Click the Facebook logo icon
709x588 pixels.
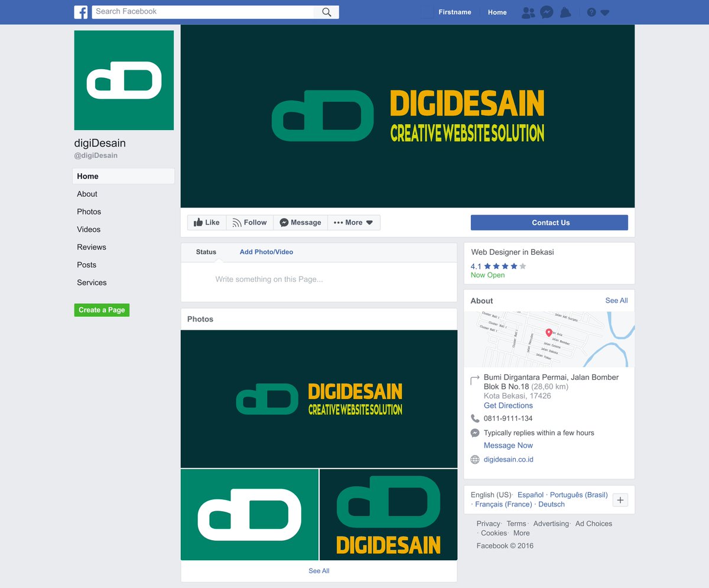80,12
